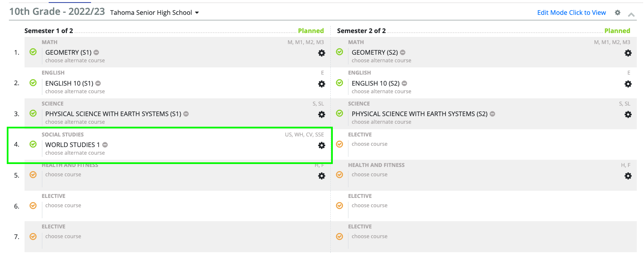Toggle orange check for Semester 1 period 6 elective
The width and height of the screenshot is (644, 253).
[33, 206]
